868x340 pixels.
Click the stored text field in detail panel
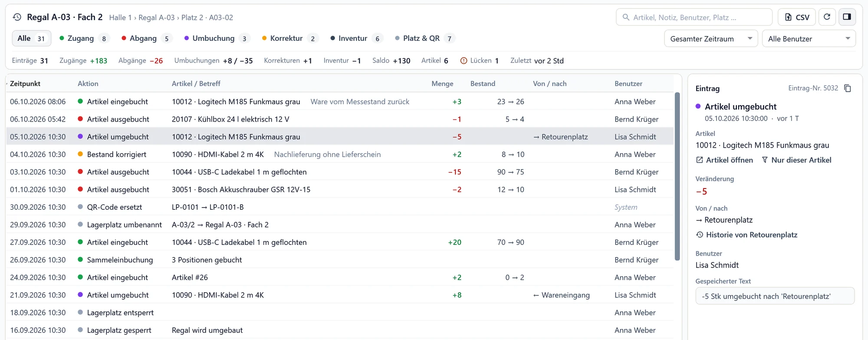(x=775, y=296)
